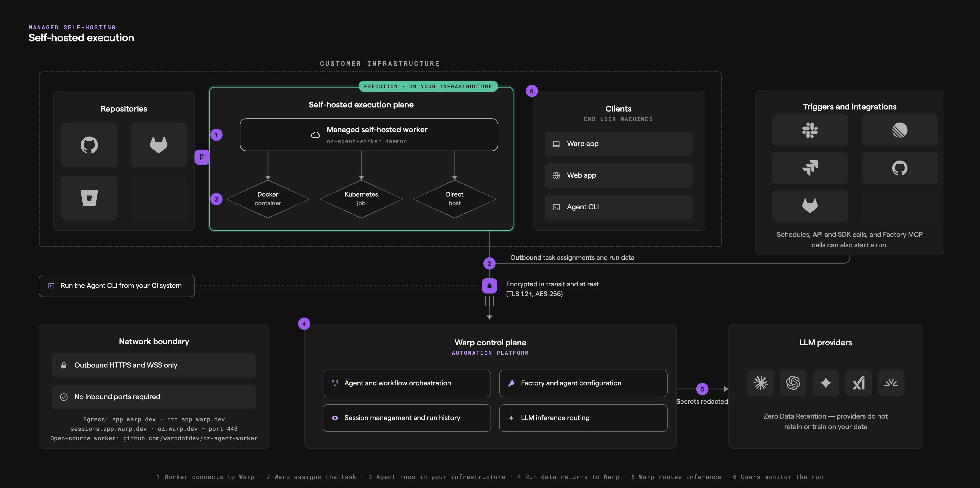Click the Network boundary heading

coord(154,341)
